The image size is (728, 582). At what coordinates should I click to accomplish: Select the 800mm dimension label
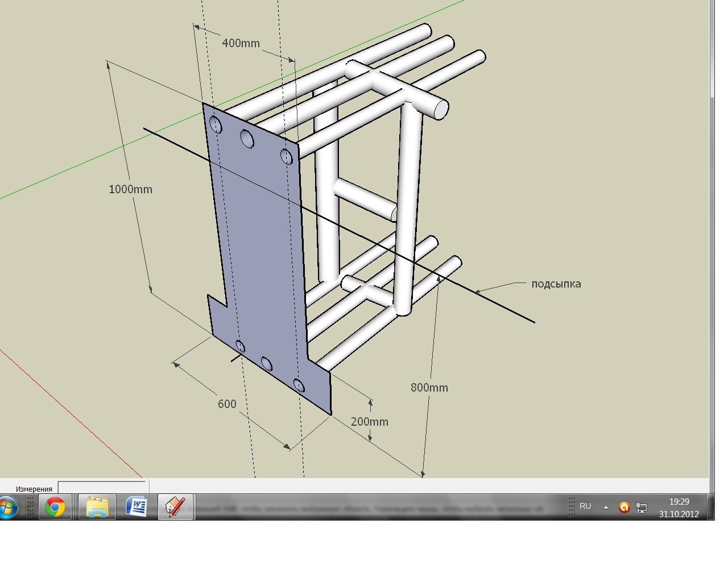point(429,388)
